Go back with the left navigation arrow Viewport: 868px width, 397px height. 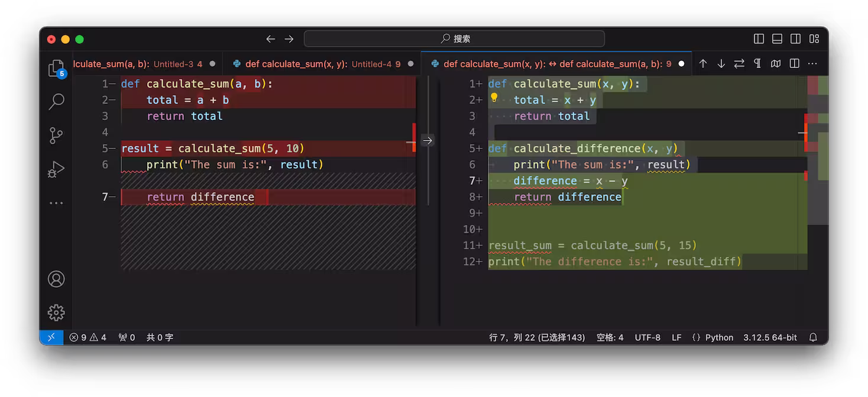[x=270, y=39]
